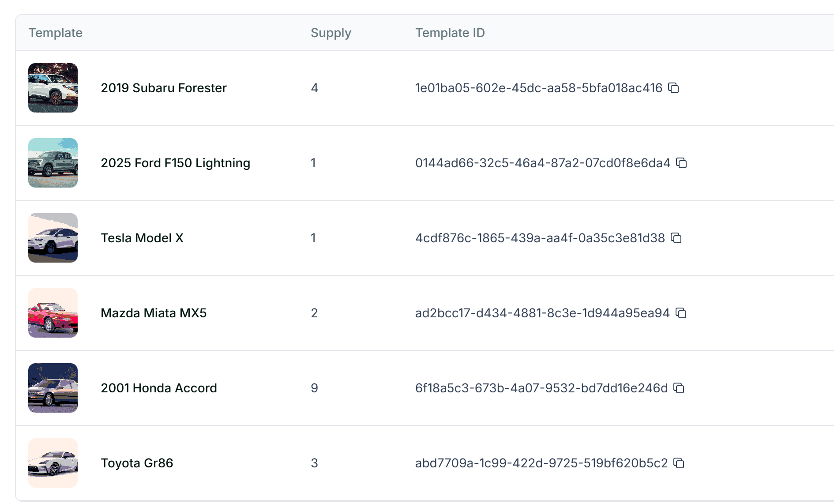Select the red Mazda Miata thumbnail
The image size is (834, 504).
(53, 313)
